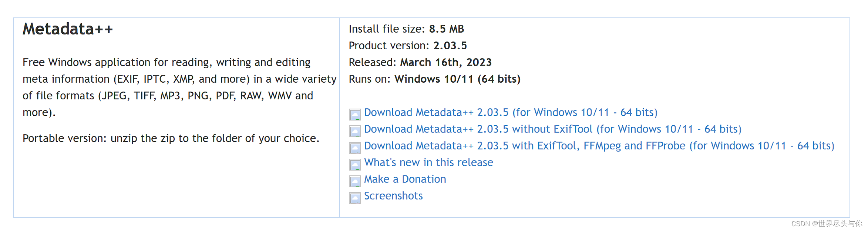
Task: Open download with ExifTool, FFMpeg and FFProbe
Action: [599, 146]
